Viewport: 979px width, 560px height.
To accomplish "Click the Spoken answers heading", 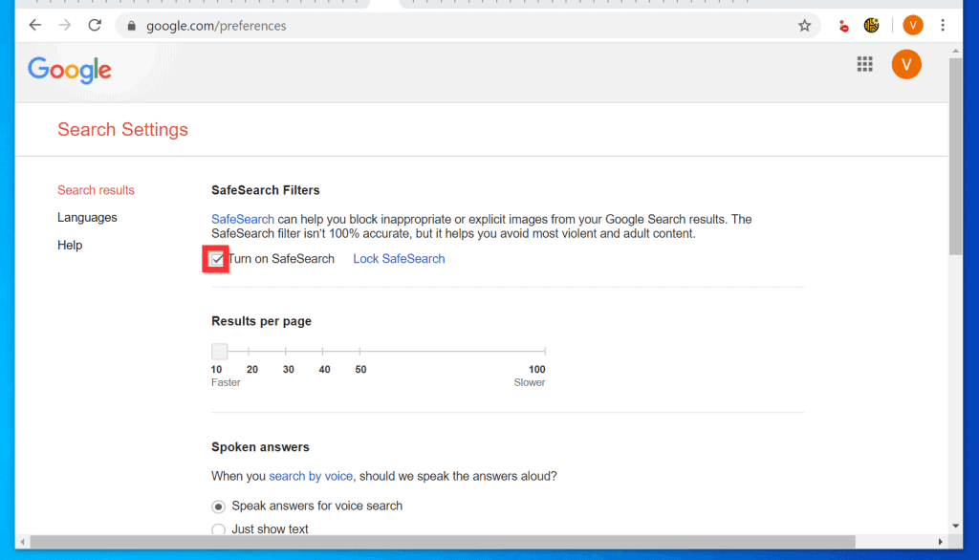I will tap(260, 447).
